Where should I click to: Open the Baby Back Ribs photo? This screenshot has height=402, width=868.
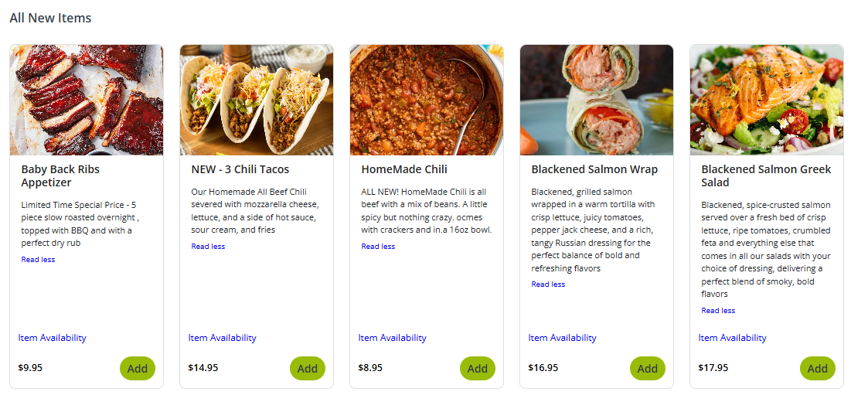[87, 100]
